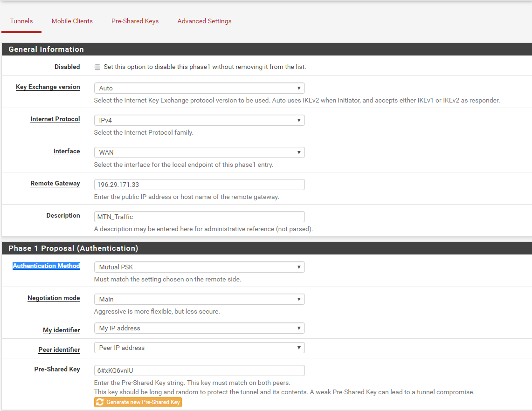Click the highlighted Authentication Method label
This screenshot has width=532, height=411.
(x=47, y=266)
